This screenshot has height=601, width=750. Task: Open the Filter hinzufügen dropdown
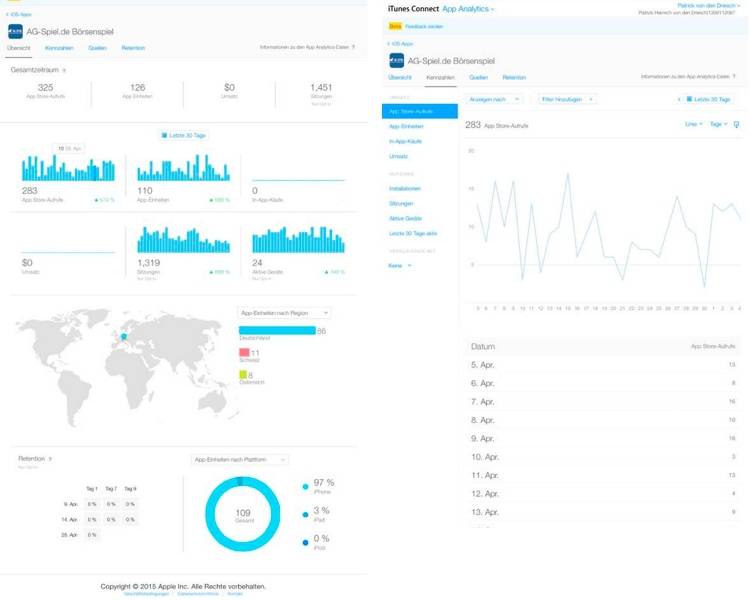tap(567, 99)
